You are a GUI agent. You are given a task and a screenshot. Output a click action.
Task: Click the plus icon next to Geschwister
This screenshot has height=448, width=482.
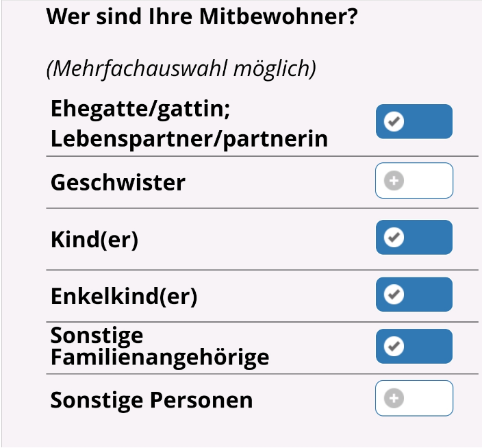pyautogui.click(x=393, y=181)
